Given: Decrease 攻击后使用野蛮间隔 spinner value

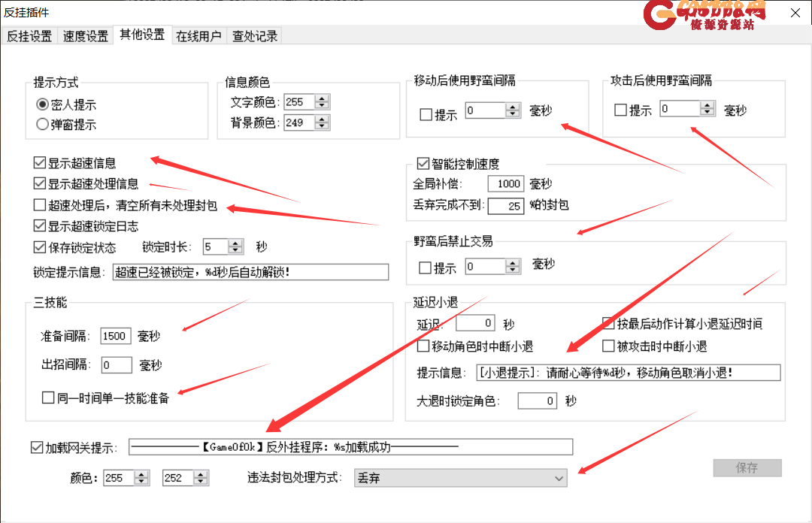Looking at the screenshot, I should pyautogui.click(x=707, y=113).
